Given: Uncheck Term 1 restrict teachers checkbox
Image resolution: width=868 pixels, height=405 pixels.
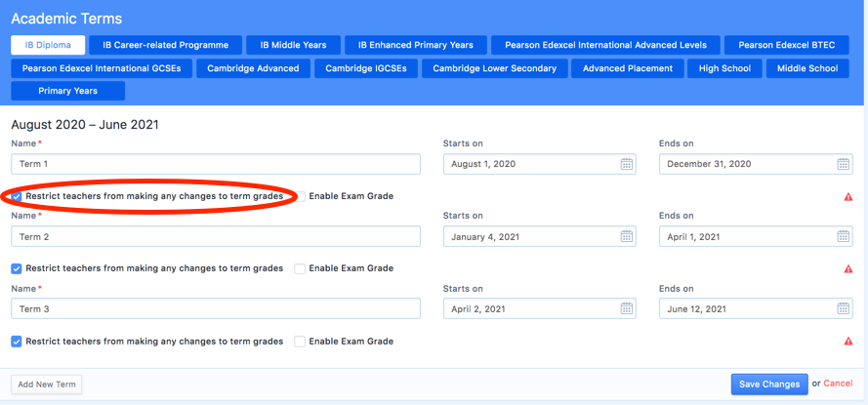Looking at the screenshot, I should click(17, 196).
